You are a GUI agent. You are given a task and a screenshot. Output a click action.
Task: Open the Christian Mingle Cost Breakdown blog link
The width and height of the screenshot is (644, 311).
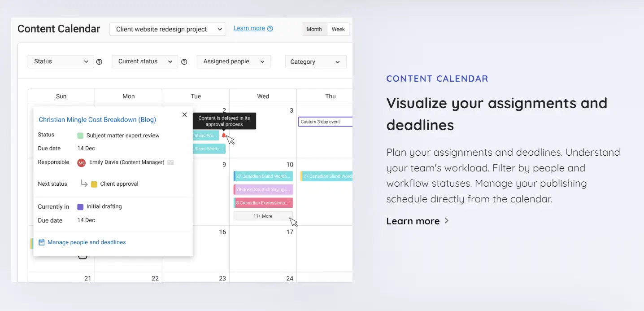97,119
